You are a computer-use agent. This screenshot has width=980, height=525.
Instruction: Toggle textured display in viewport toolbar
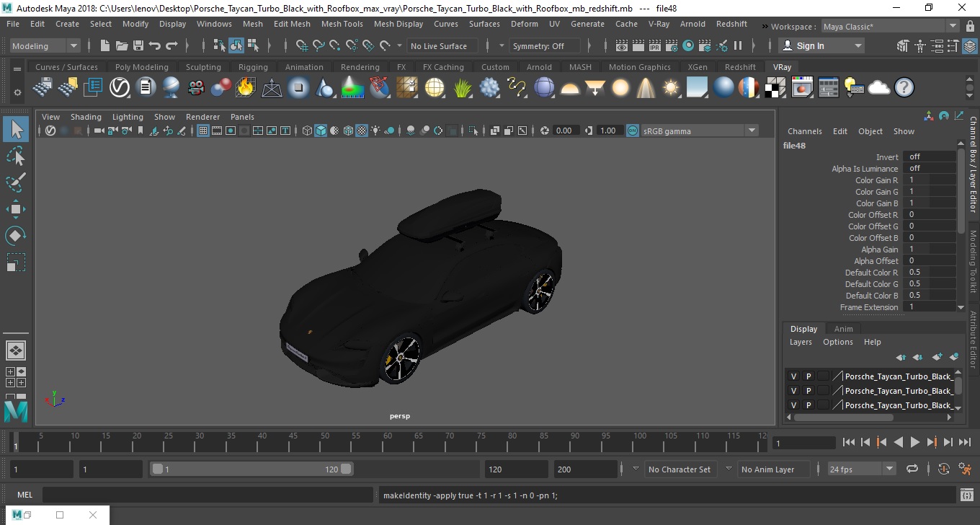[x=362, y=131]
